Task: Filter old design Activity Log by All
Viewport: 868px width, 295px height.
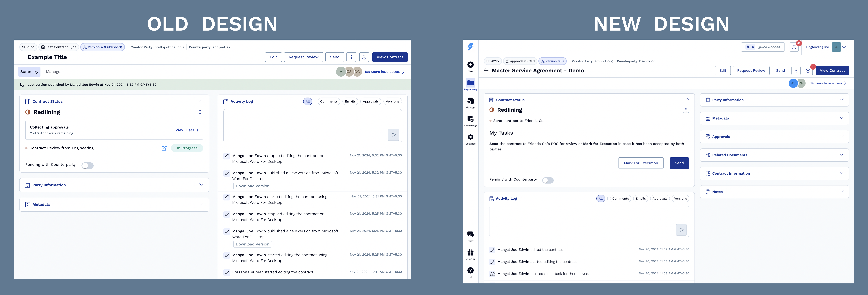Action: (308, 101)
